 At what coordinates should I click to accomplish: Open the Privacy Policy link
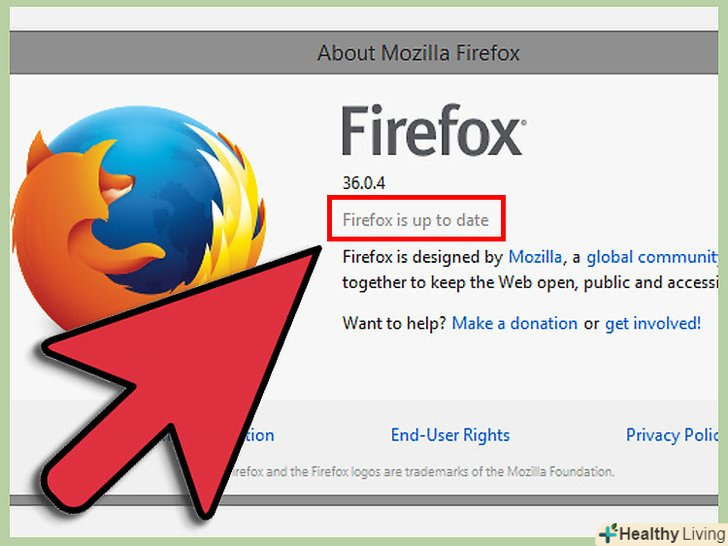tap(672, 435)
